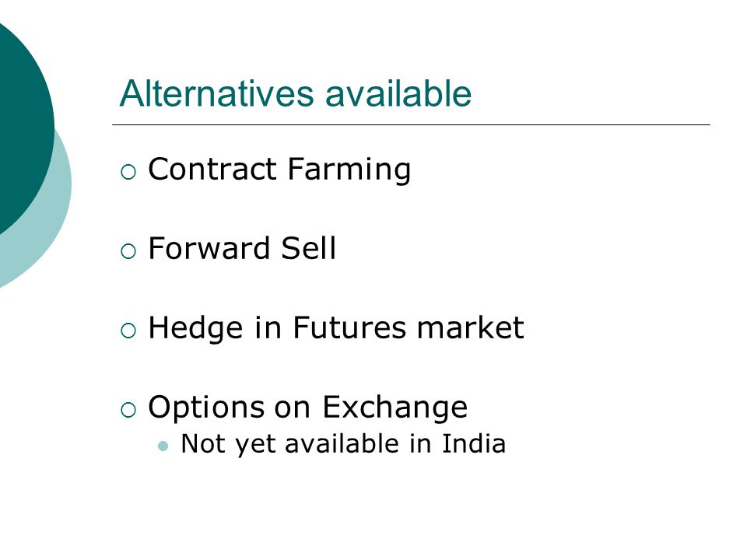Click hollow bullet beside Options on Exchange
Image resolution: width=747 pixels, height=560 pixels.
point(128,410)
